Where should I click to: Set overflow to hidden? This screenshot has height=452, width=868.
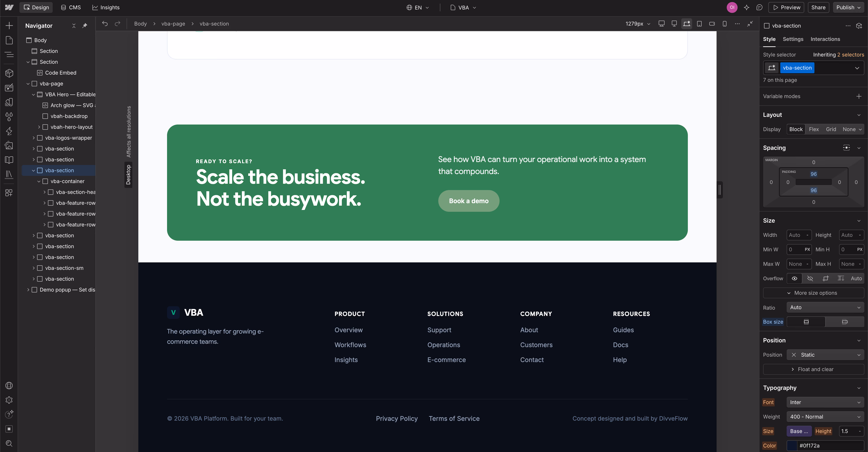[x=810, y=278]
